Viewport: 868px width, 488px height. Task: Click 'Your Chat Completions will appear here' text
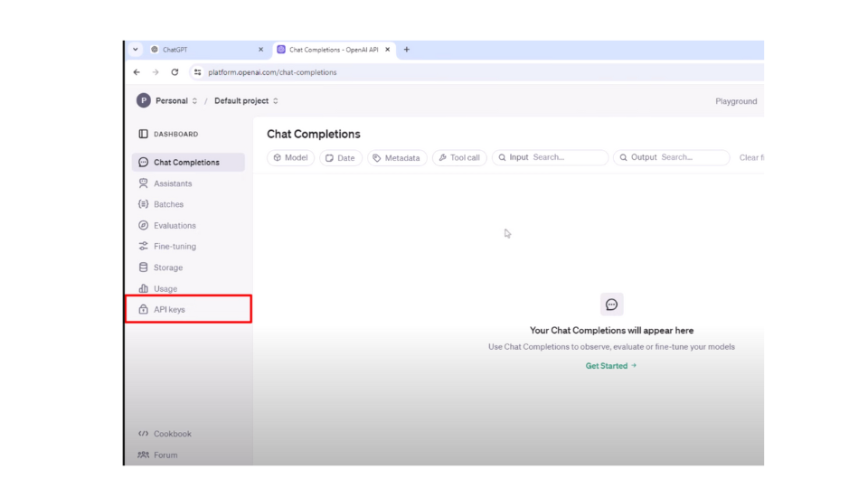pyautogui.click(x=612, y=331)
